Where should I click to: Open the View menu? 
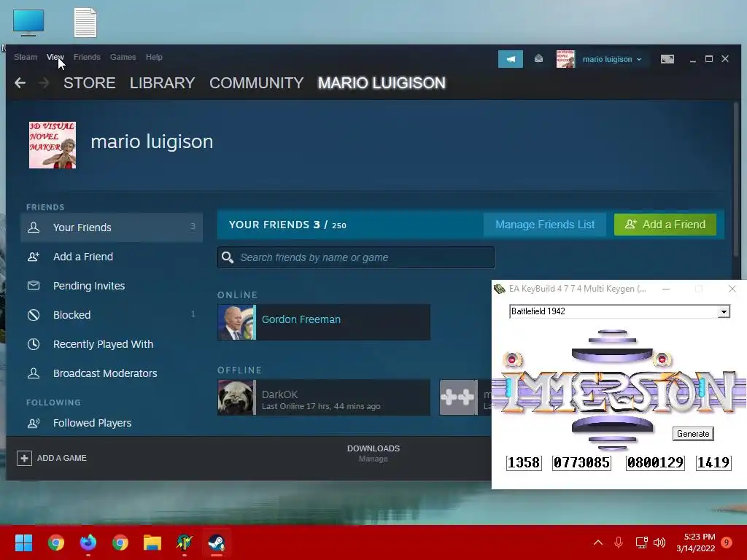click(55, 57)
